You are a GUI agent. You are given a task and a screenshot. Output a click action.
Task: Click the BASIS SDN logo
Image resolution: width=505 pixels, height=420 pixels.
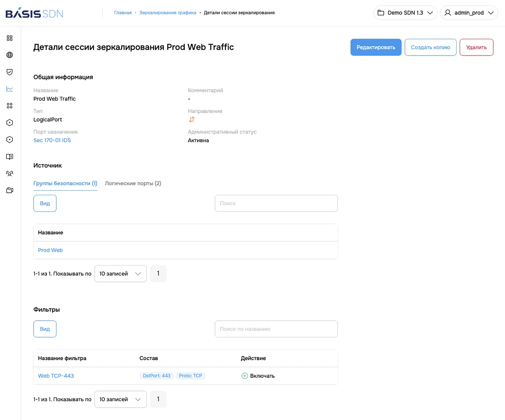(34, 13)
